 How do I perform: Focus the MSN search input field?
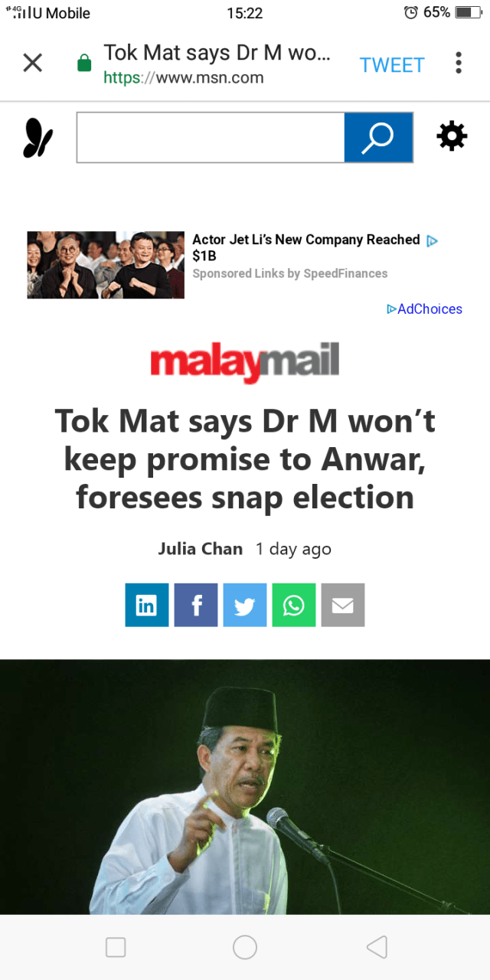211,137
